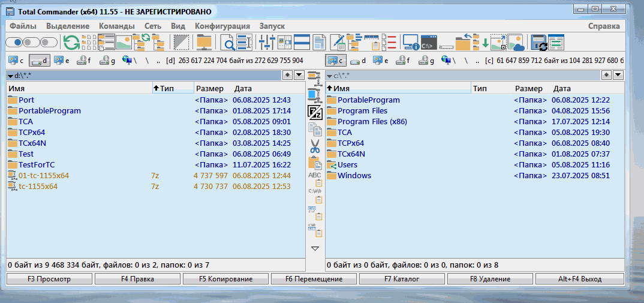Image resolution: width=644 pixels, height=303 pixels.
Task: Open right panel directory history arrow
Action: coord(618,75)
